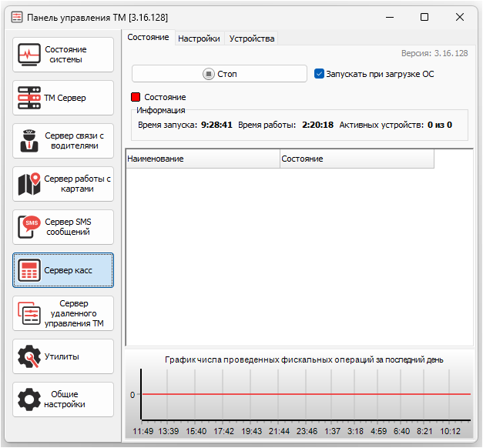Select the cash register server icon

29,270
